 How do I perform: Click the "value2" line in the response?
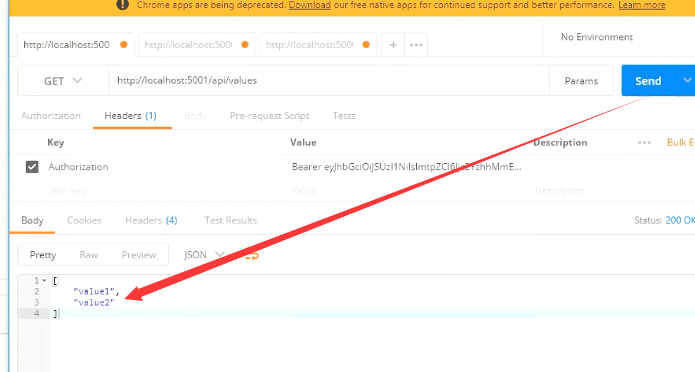click(94, 302)
